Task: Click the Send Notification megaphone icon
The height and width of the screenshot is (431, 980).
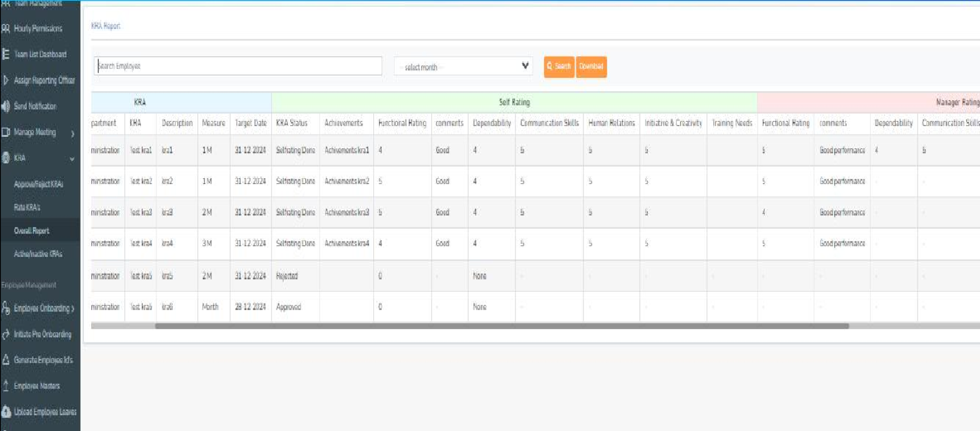Action: [x=6, y=106]
